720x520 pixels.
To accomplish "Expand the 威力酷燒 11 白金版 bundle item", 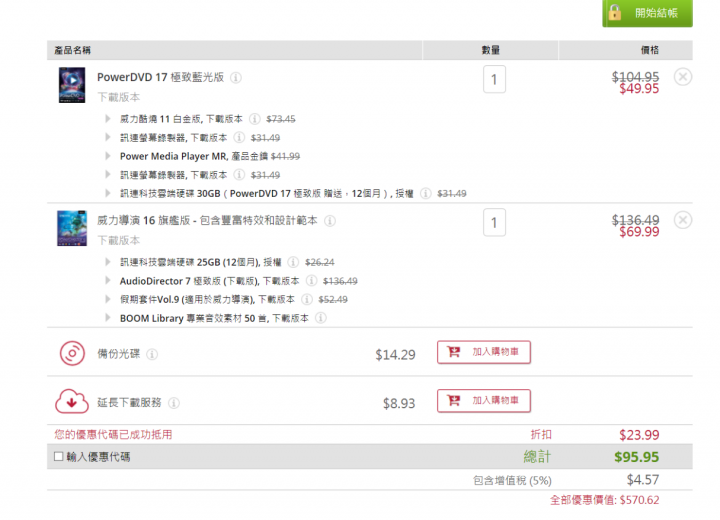I will pyautogui.click(x=107, y=119).
